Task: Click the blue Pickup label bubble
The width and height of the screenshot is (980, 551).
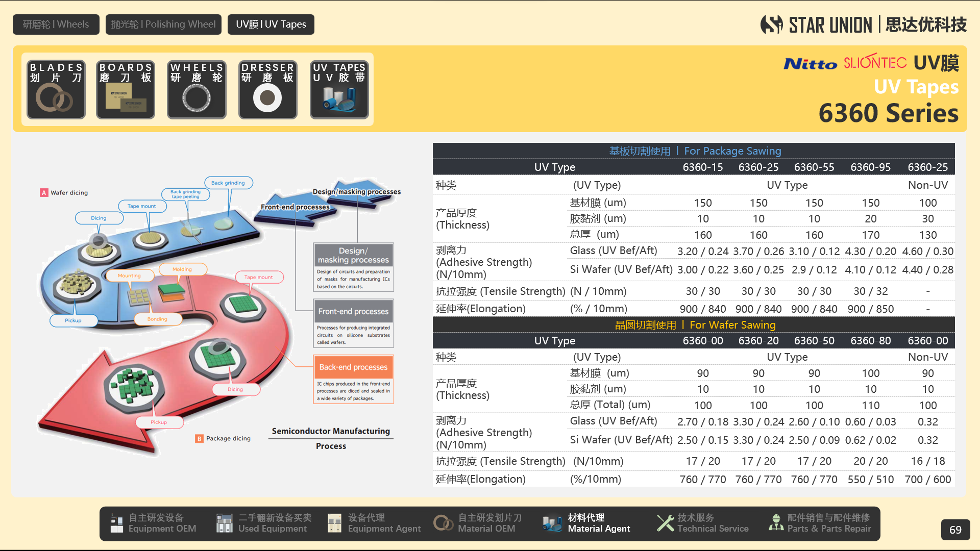Action: tap(73, 320)
